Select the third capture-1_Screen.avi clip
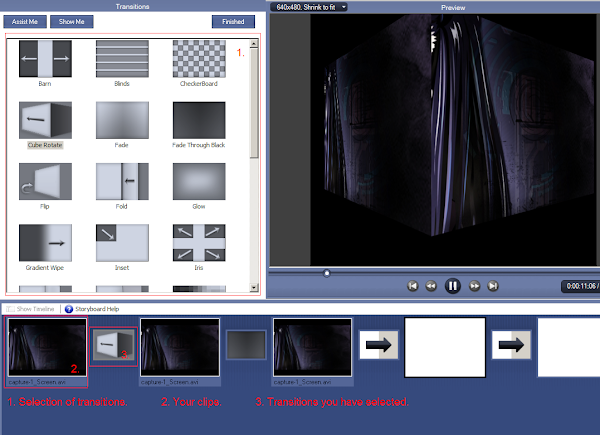 pos(312,347)
